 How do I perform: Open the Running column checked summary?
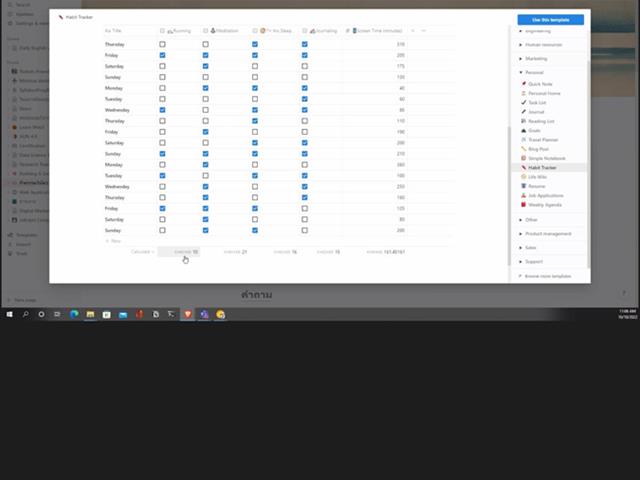point(179,252)
